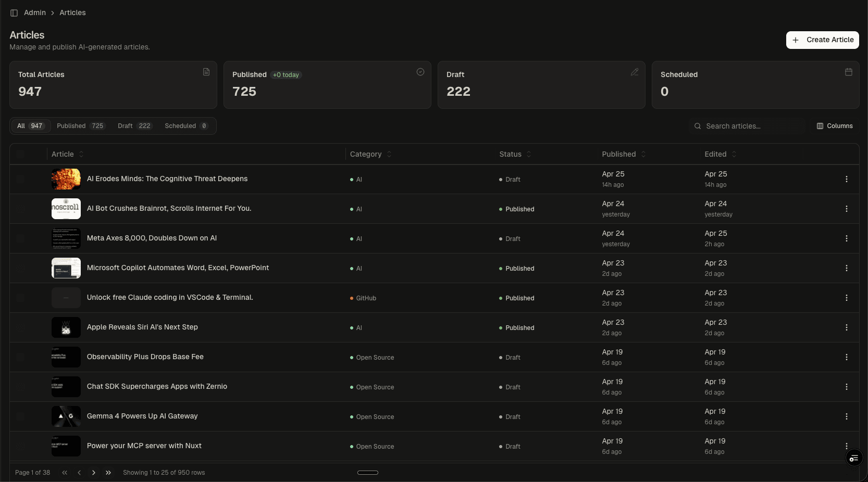Click the Columns layout icon button
The height and width of the screenshot is (482, 868).
[x=835, y=126]
